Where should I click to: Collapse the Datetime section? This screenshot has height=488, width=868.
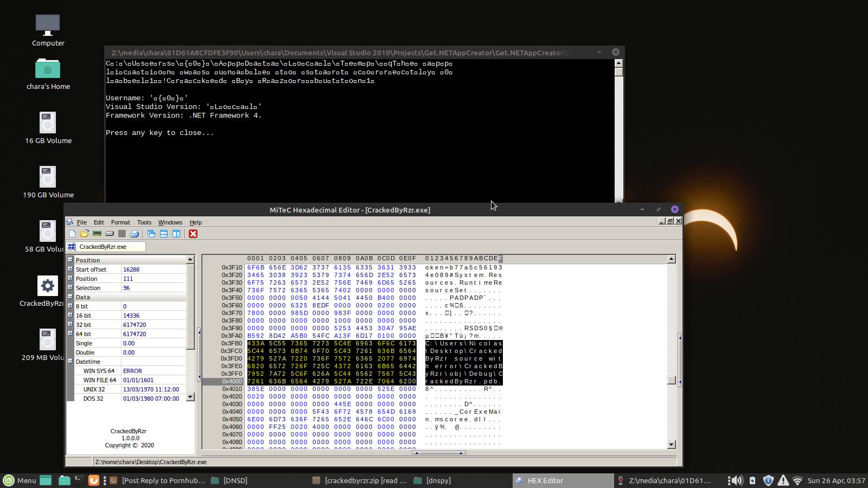pos(70,361)
